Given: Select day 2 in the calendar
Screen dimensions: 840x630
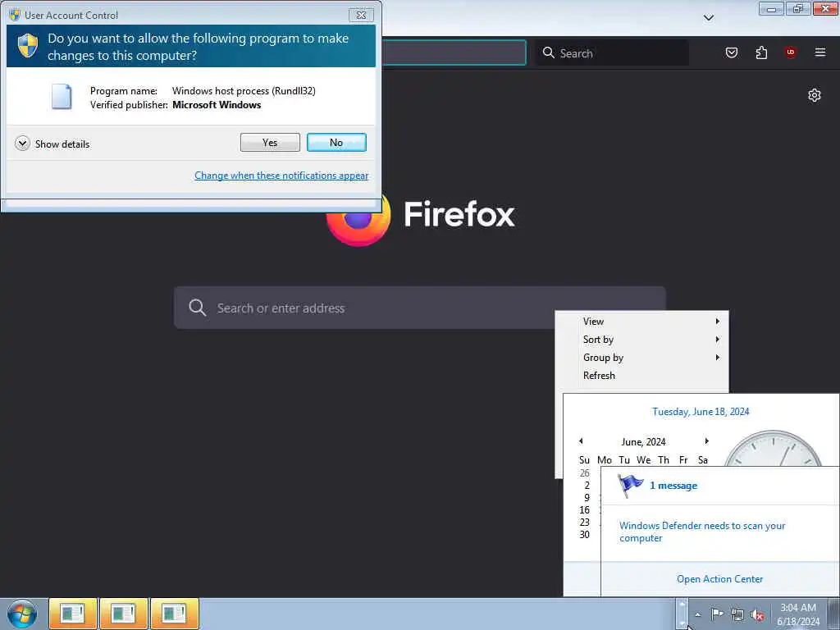Looking at the screenshot, I should pos(587,486).
